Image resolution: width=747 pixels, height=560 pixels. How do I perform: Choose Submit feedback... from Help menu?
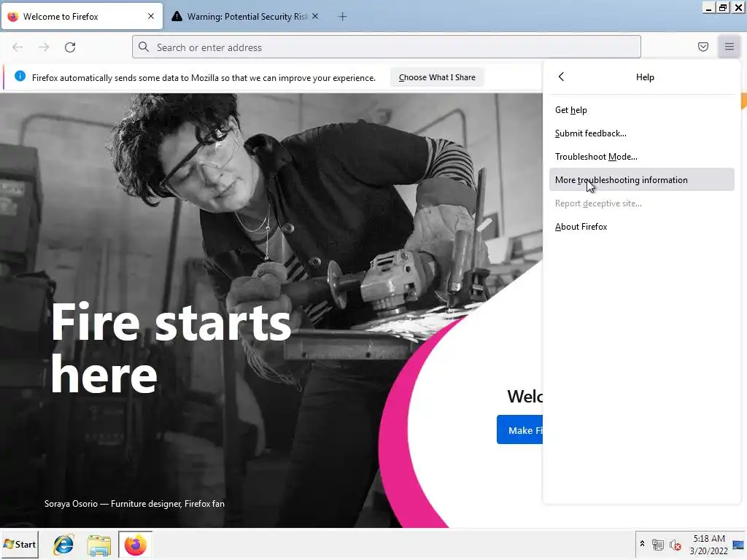click(x=642, y=133)
